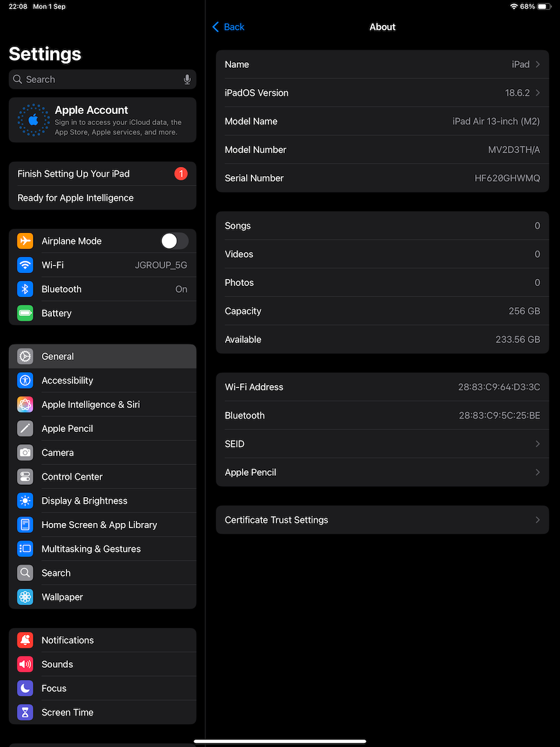Tap the Search magnifier icon in sidebar list

[25, 573]
